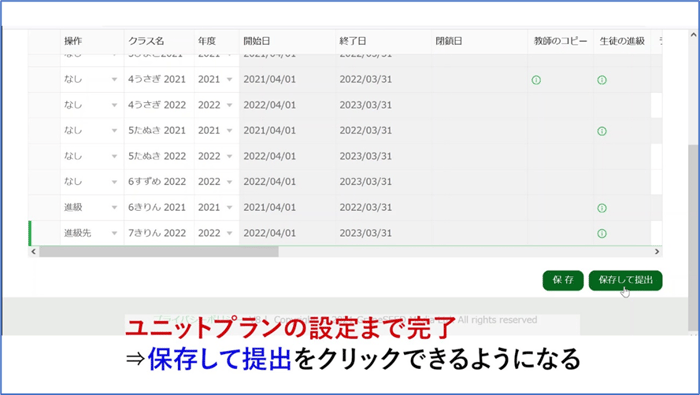This screenshot has width=700, height=395.
Task: Click start date of 4うさぎ 2021 row
Action: pos(288,79)
